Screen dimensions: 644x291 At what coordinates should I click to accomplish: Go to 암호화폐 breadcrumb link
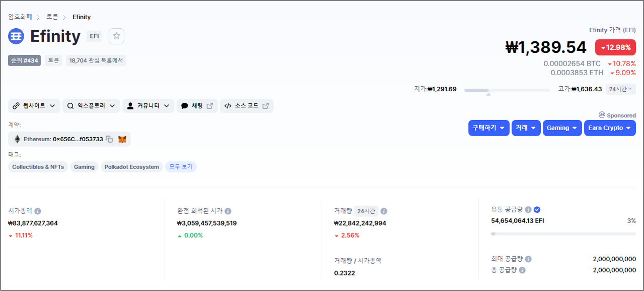click(20, 17)
